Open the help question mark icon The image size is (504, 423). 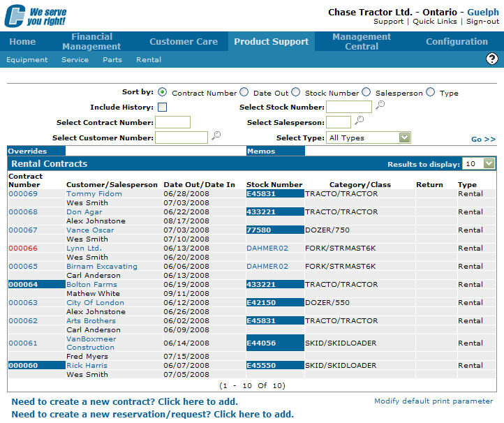point(492,59)
